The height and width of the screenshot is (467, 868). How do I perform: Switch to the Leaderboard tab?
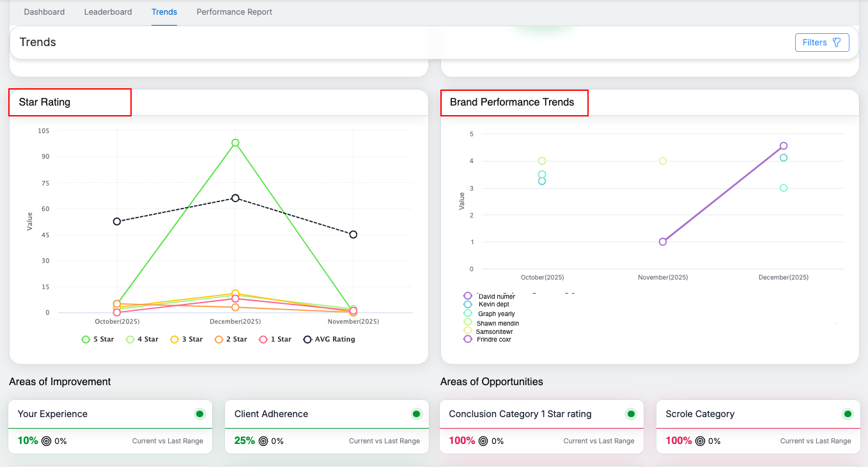click(x=108, y=12)
